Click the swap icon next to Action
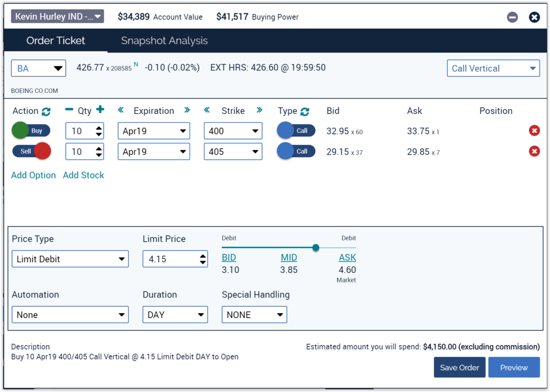 (x=46, y=111)
